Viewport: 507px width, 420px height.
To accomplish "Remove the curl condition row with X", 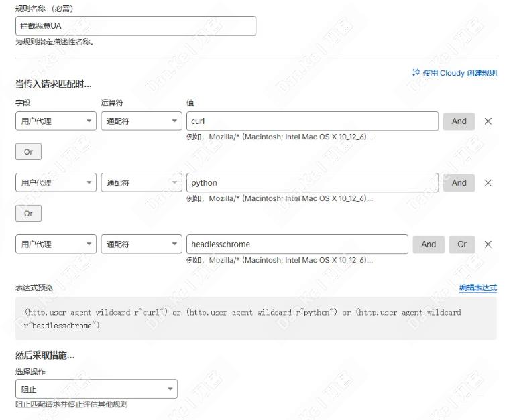I will coord(488,121).
